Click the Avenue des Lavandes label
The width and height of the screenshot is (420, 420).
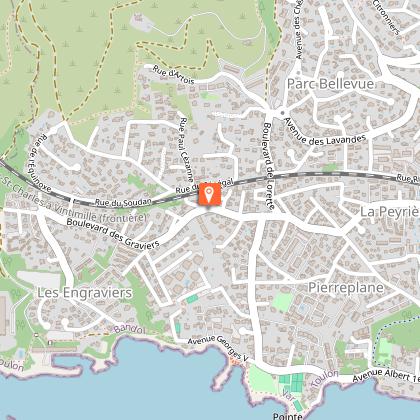[325, 132]
